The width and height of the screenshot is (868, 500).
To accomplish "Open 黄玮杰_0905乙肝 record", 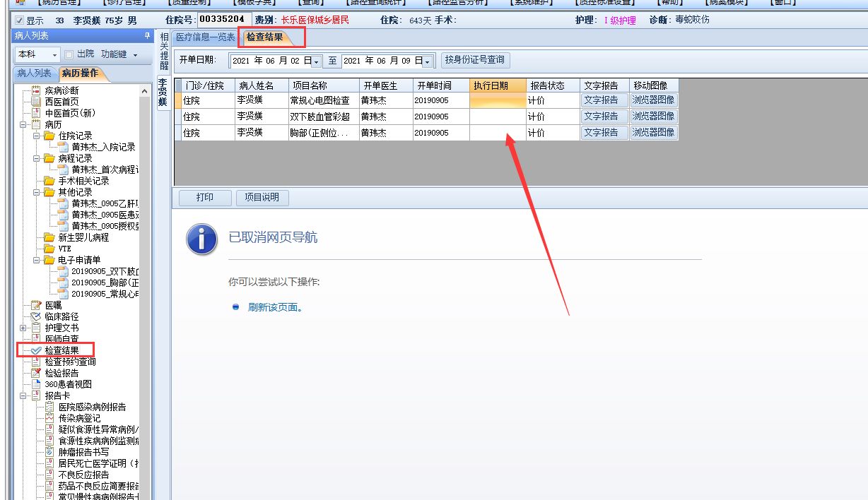I will tap(105, 203).
